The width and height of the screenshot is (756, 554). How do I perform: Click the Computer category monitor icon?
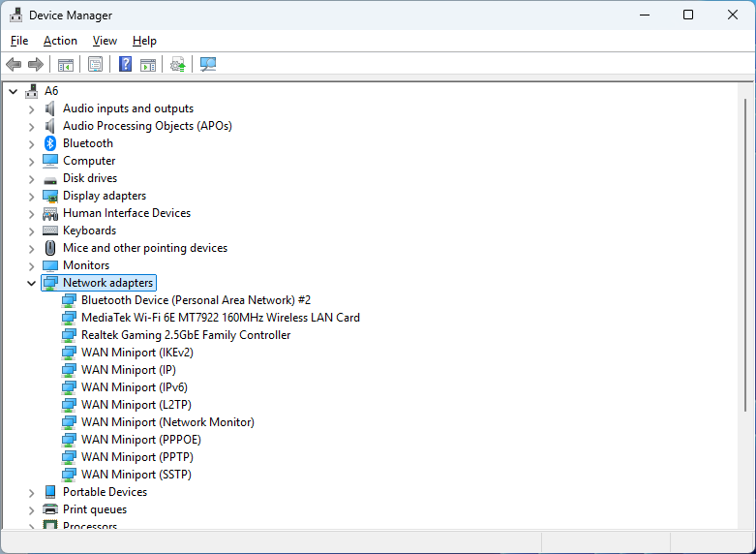click(x=50, y=161)
